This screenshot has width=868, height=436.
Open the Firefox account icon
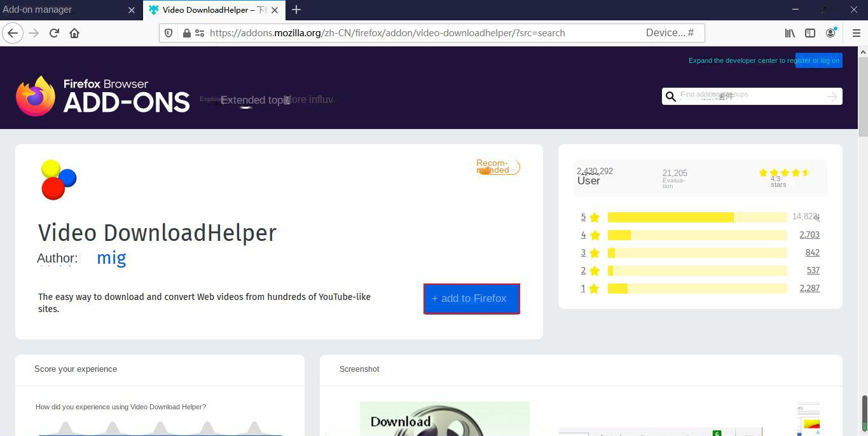(x=830, y=32)
